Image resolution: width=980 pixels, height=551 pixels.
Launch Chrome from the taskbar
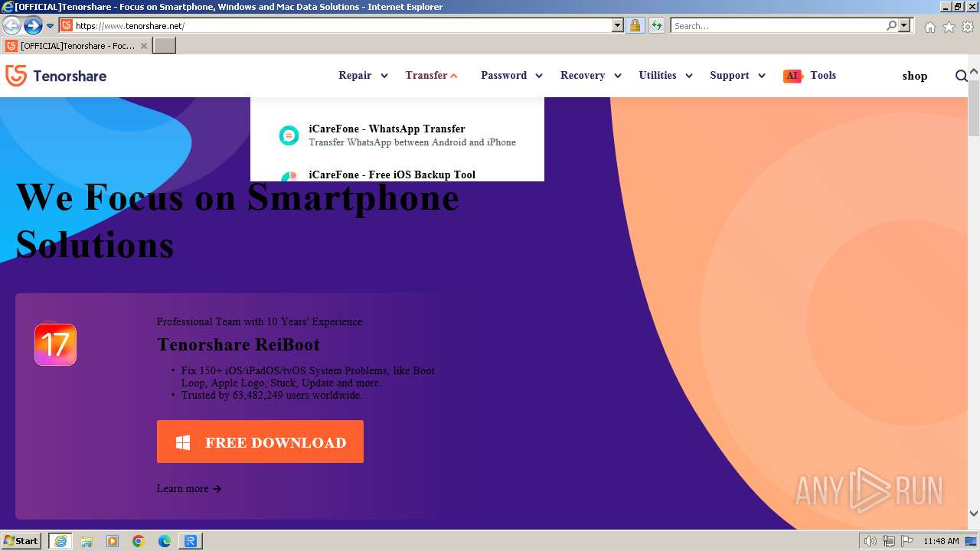coord(139,541)
